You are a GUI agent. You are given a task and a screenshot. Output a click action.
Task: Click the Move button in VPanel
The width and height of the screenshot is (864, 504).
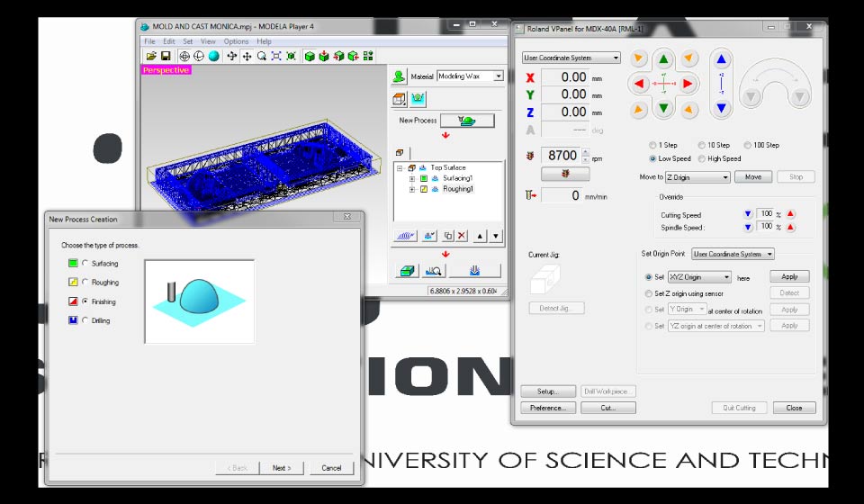(x=752, y=176)
